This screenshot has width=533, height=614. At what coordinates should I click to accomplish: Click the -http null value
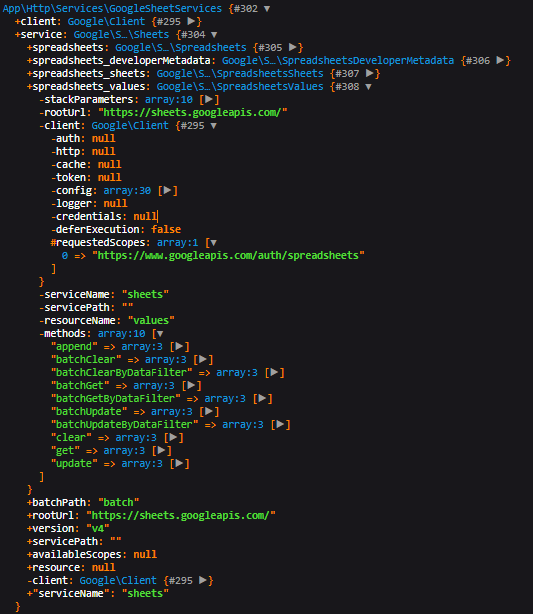click(x=103, y=152)
